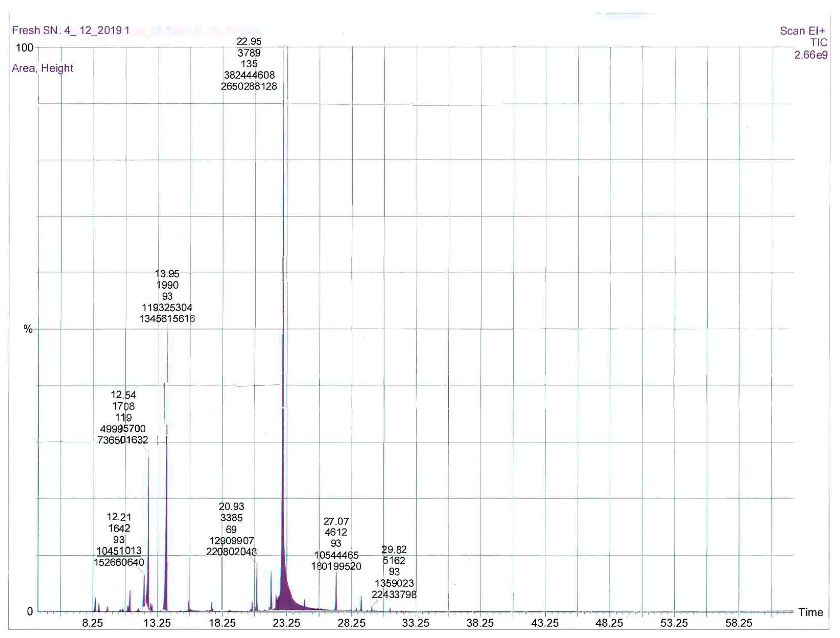The width and height of the screenshot is (840, 638).
Task: Select the area value '49995700'
Action: point(123,429)
